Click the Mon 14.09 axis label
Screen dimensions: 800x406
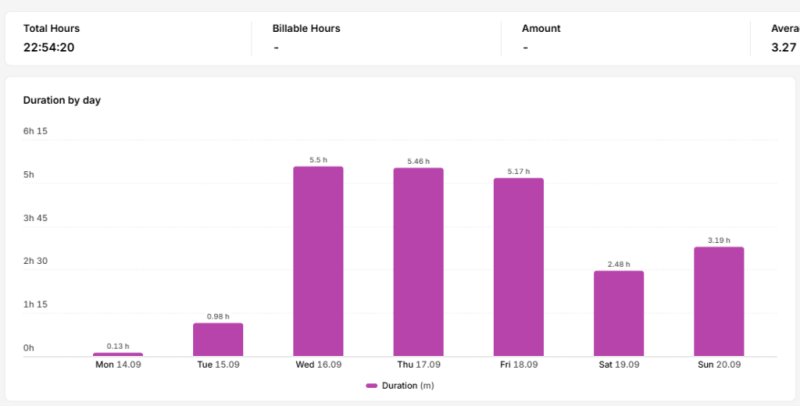pyautogui.click(x=118, y=365)
